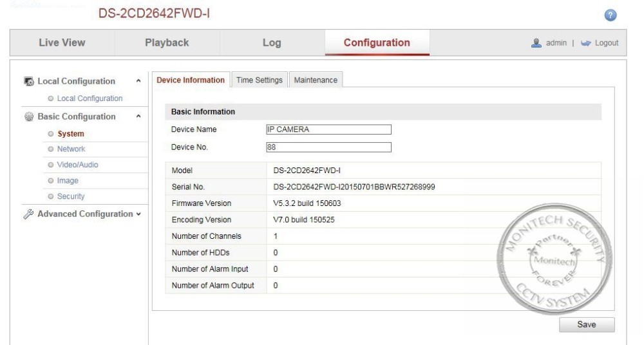Collapse the Local Configuration section chevron
The height and width of the screenshot is (345, 644).
(x=138, y=82)
